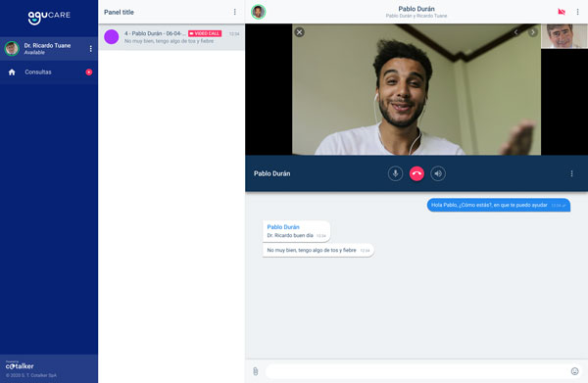Open the 4 - Pablo Durán conversation row
588x383 pixels.
coord(171,37)
